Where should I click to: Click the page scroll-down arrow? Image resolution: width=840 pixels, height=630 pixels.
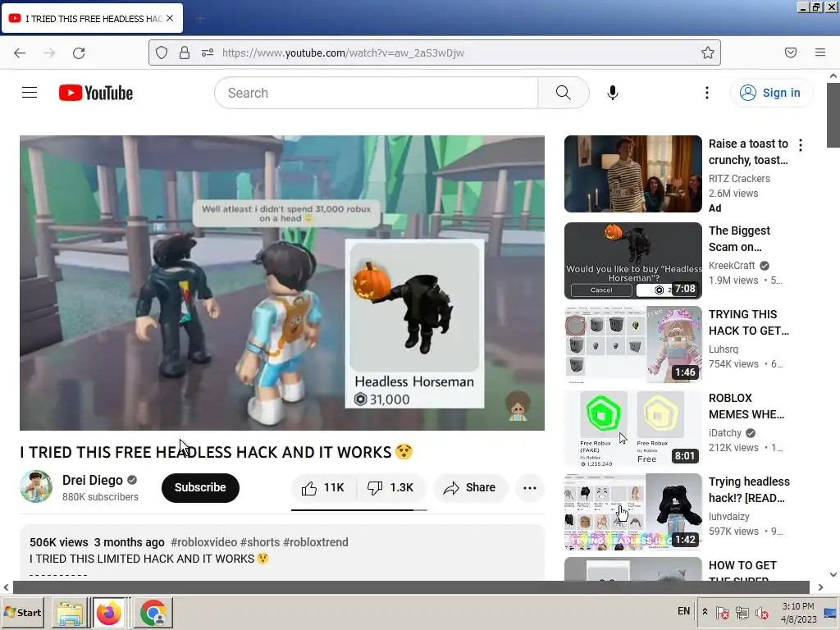(833, 574)
